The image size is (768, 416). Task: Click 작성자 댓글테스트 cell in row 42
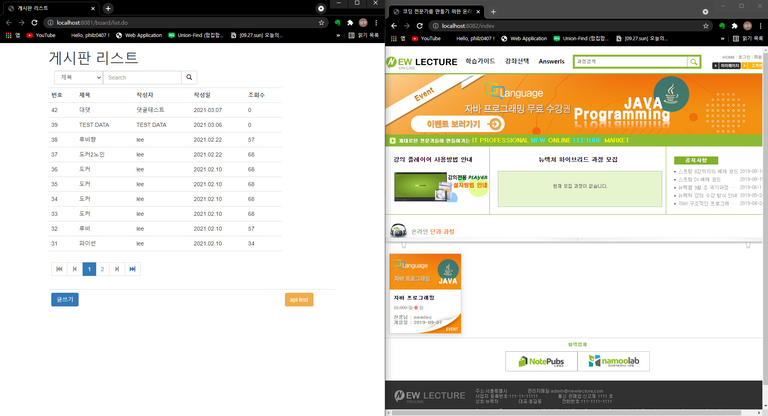pyautogui.click(x=150, y=110)
